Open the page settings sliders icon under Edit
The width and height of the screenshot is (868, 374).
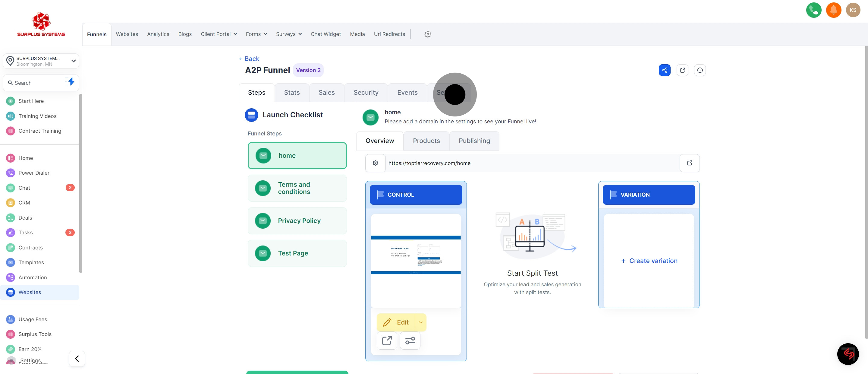(x=410, y=341)
